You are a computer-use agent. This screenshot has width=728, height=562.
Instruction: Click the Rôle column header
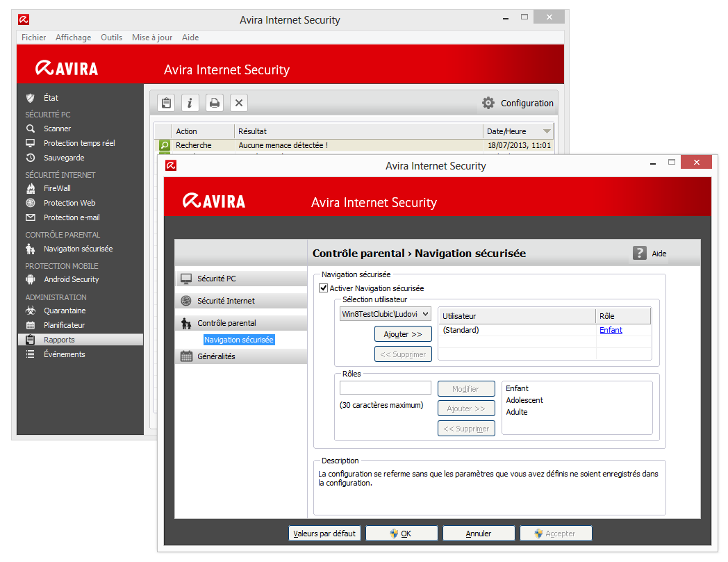click(x=623, y=316)
